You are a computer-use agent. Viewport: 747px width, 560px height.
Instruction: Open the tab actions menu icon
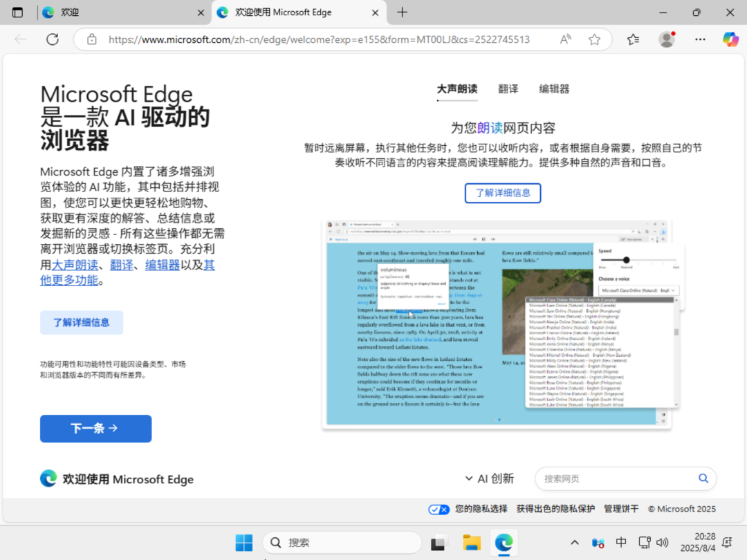click(17, 12)
